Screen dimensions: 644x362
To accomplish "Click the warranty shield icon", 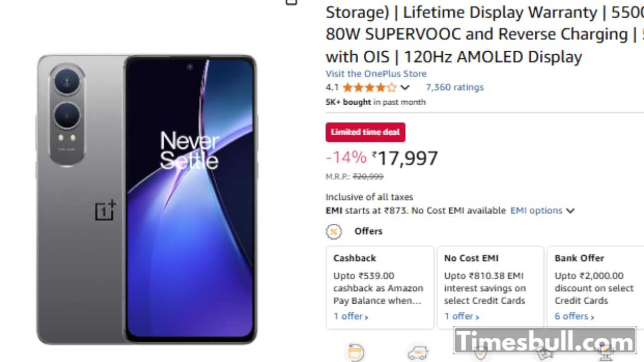I will click(x=480, y=353).
